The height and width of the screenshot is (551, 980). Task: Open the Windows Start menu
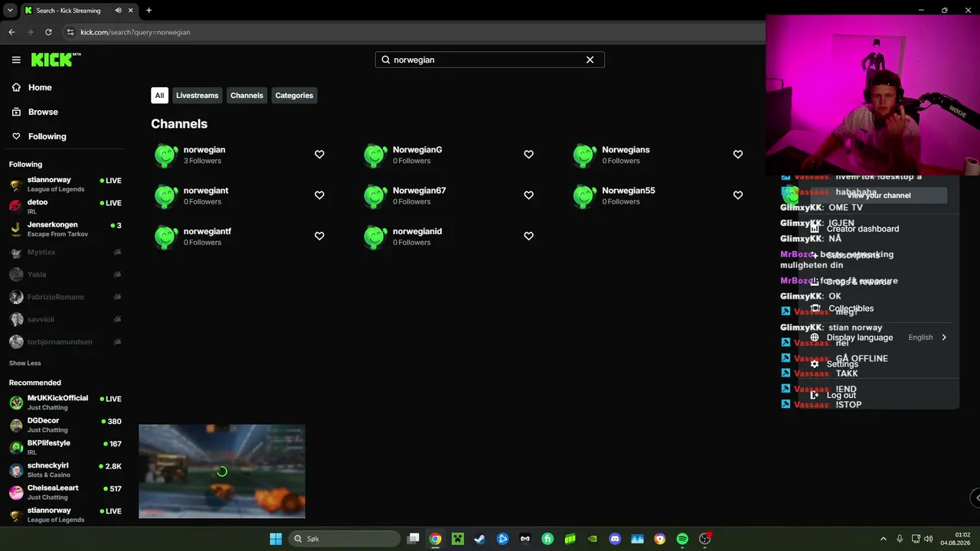(x=276, y=539)
